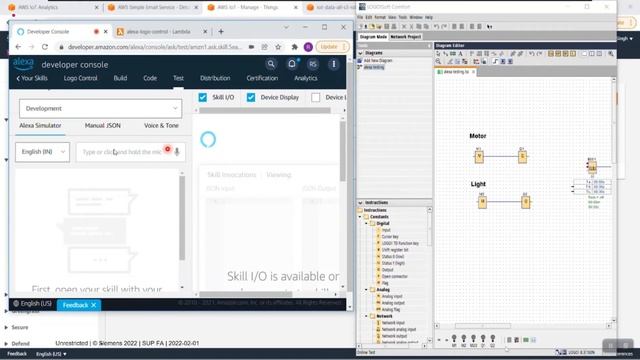Open the Certification tab
Viewport: 640px width, 360px height.
262,78
